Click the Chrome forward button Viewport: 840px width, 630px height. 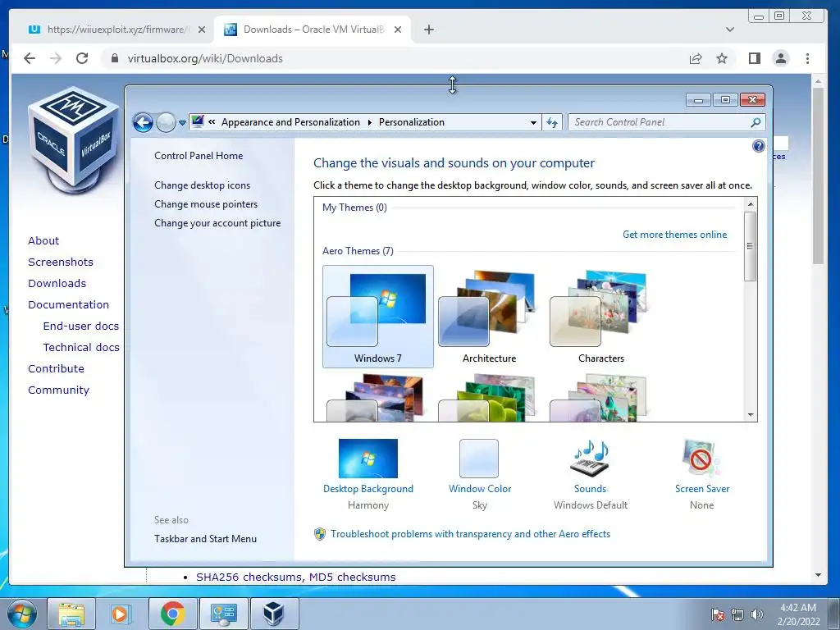click(x=56, y=58)
